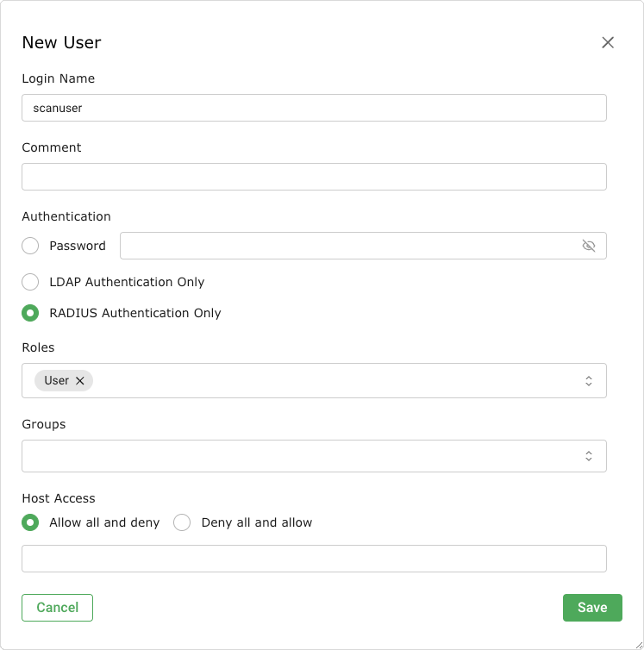Select the Password authentication radio button
The width and height of the screenshot is (644, 650).
pyautogui.click(x=30, y=246)
